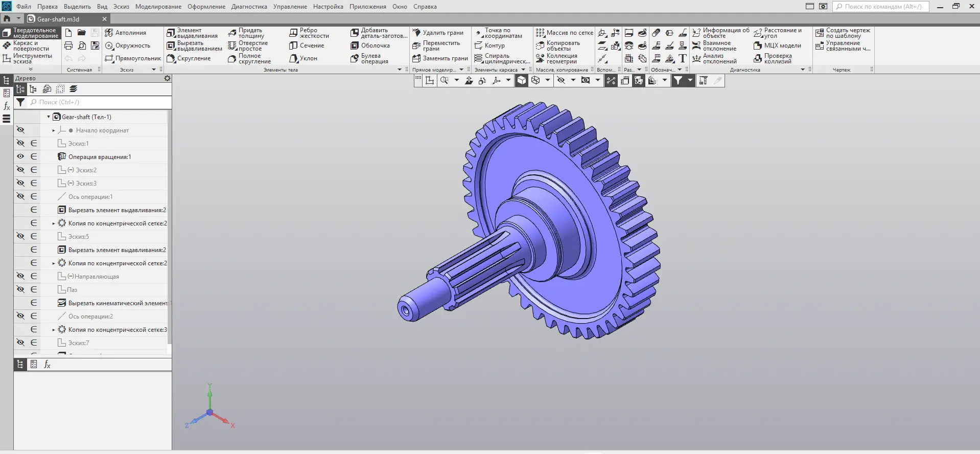Open the variables fx sidebar panel

(7, 106)
